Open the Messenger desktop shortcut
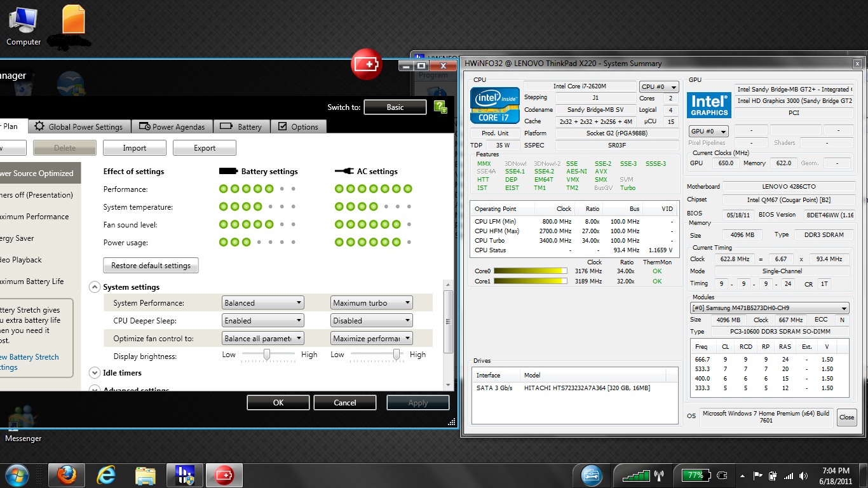This screenshot has width=868, height=488. pyautogui.click(x=24, y=423)
